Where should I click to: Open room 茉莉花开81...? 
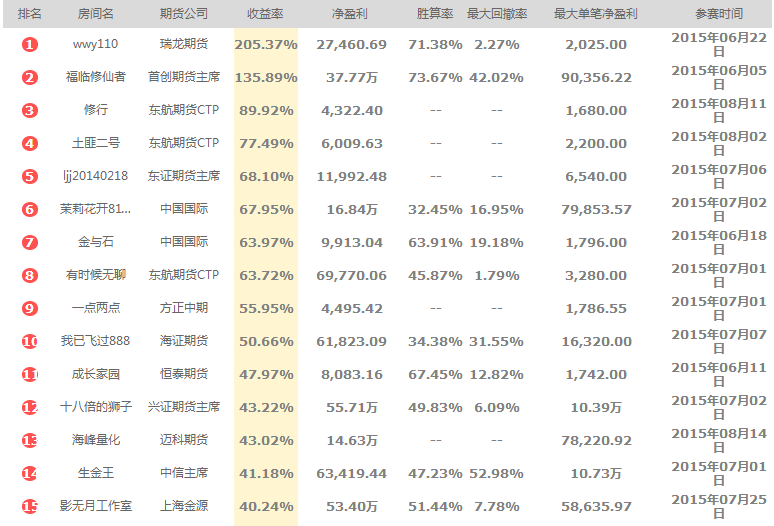(x=96, y=209)
